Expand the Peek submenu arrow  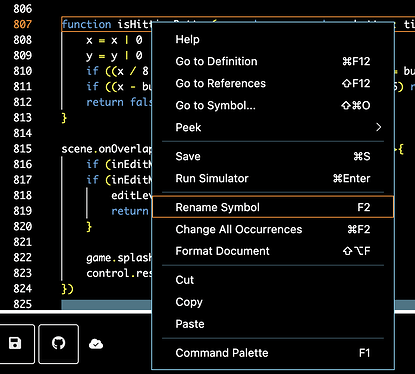[378, 127]
